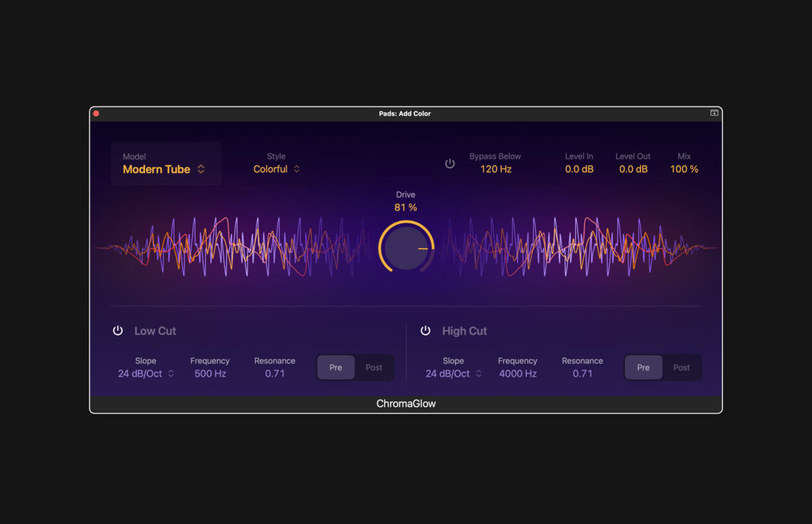Adjust the Mix value showing 100 %

[x=684, y=169]
